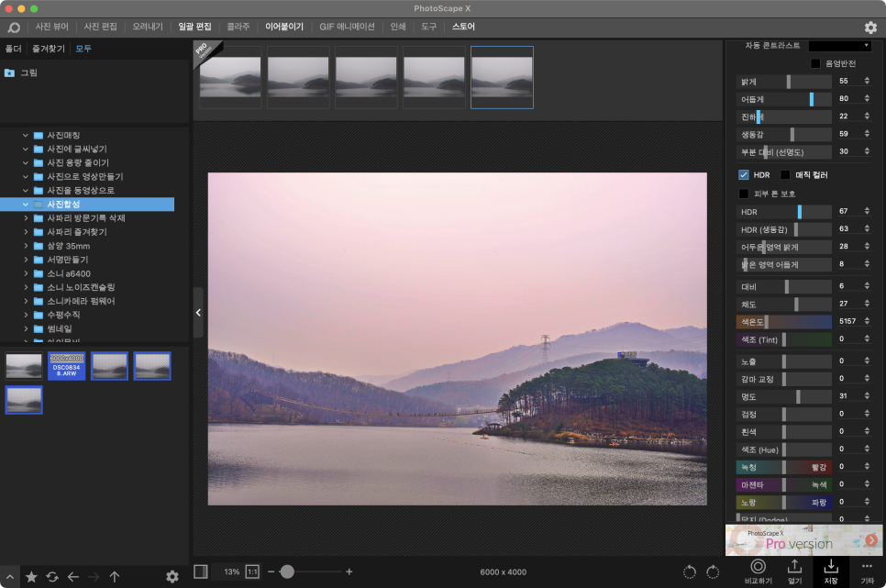Click the favorites star icon at bottom left
Image resolution: width=886 pixels, height=588 pixels.
31,577
